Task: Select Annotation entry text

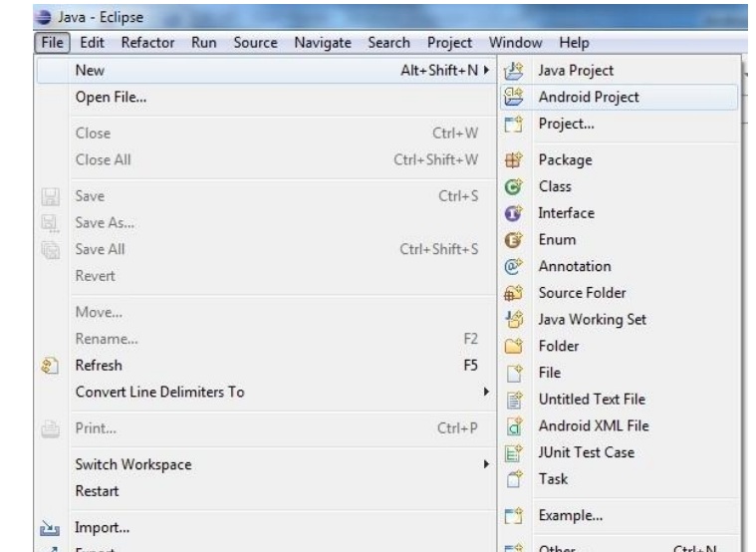Action: tap(575, 266)
